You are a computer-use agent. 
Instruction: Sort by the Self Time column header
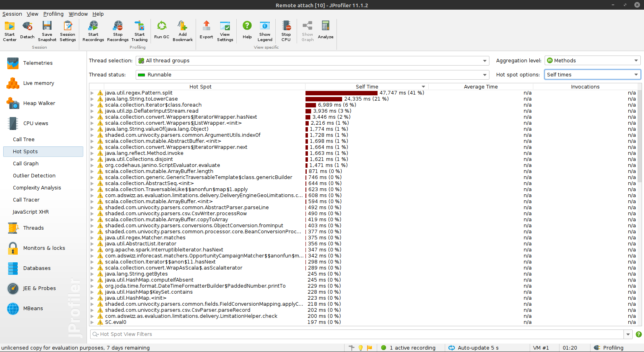click(x=367, y=87)
